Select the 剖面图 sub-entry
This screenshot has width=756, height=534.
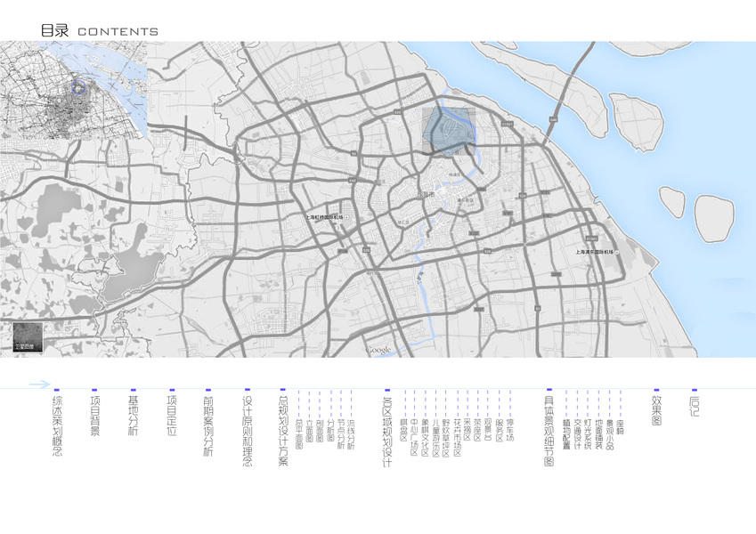tap(320, 431)
